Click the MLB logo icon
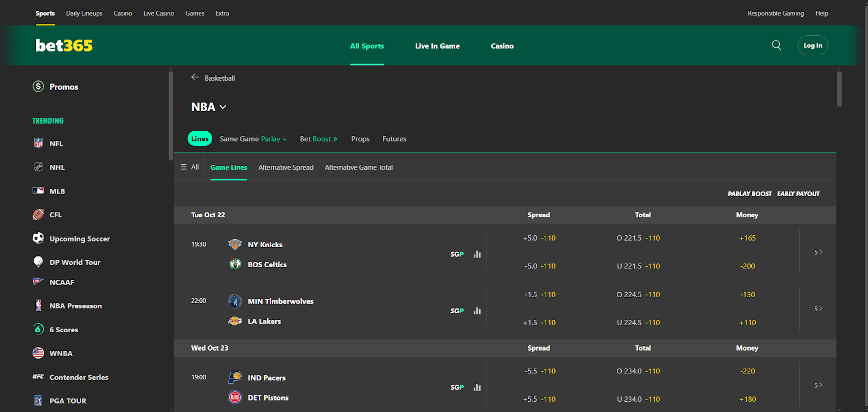 [38, 191]
